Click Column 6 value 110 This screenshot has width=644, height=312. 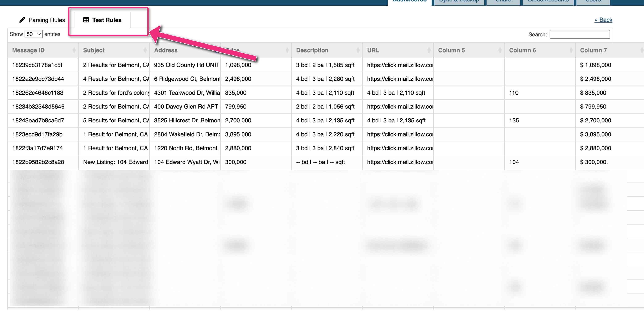514,93
